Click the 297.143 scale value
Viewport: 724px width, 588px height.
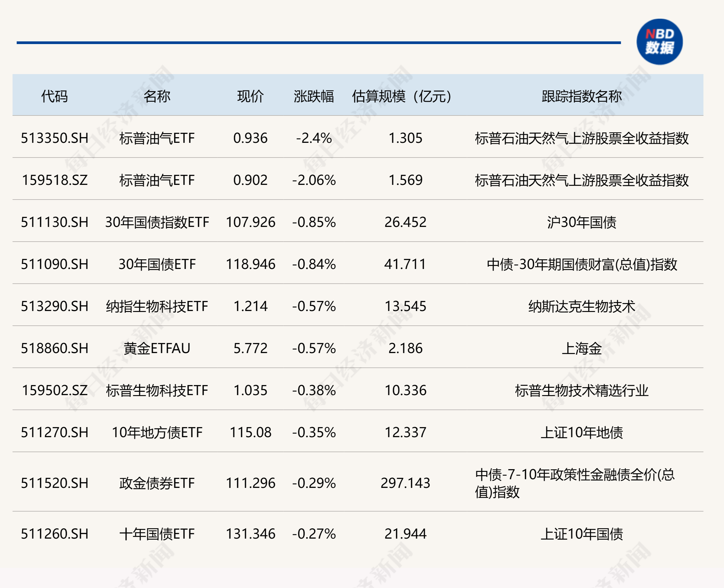point(405,483)
